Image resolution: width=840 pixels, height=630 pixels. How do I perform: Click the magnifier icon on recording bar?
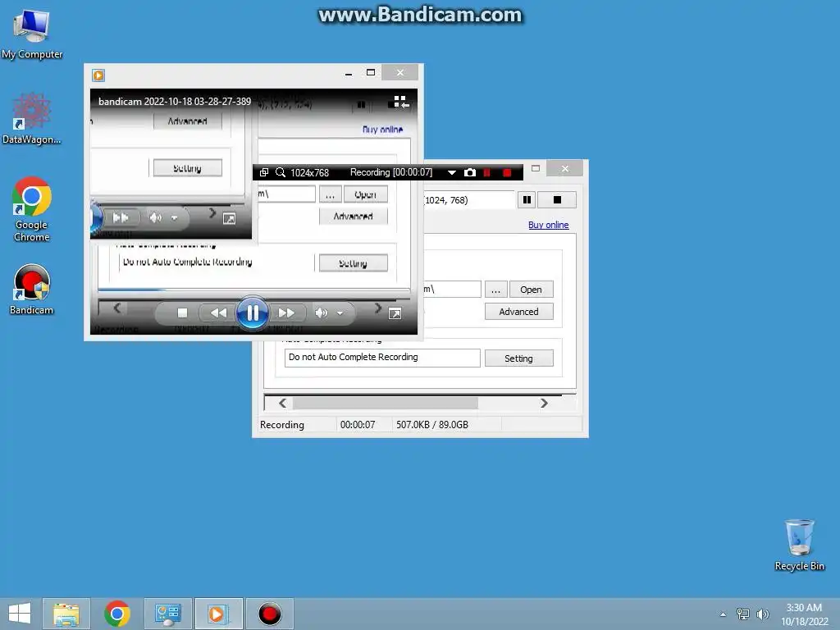point(281,172)
